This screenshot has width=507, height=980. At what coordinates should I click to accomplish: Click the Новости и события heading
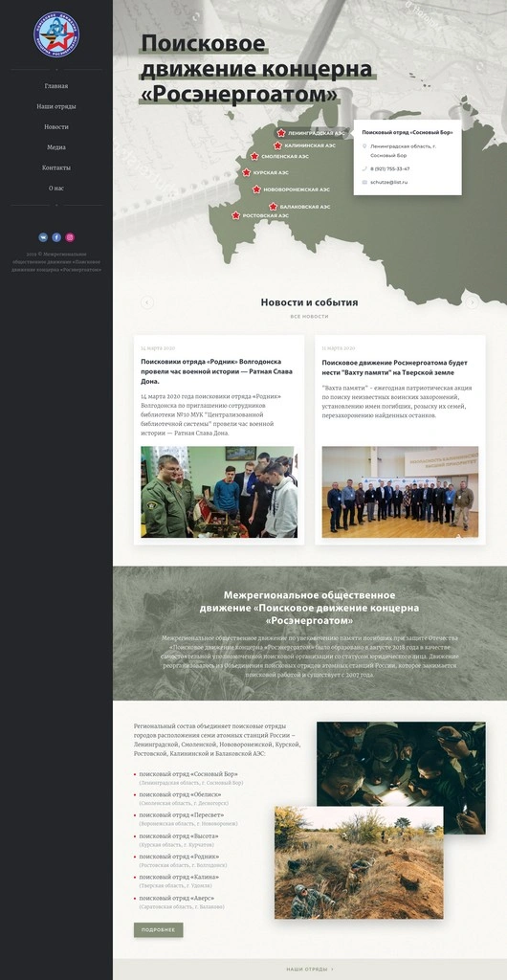[x=310, y=302]
